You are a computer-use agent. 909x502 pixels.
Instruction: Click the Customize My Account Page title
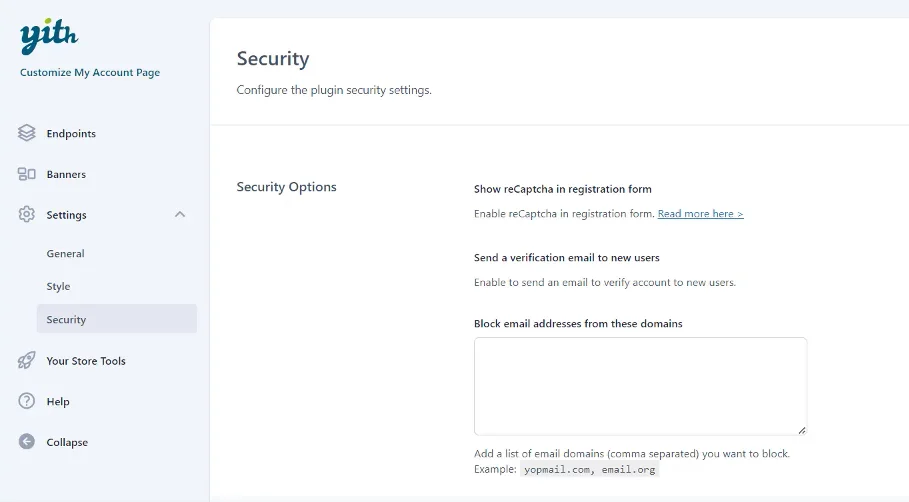[90, 73]
